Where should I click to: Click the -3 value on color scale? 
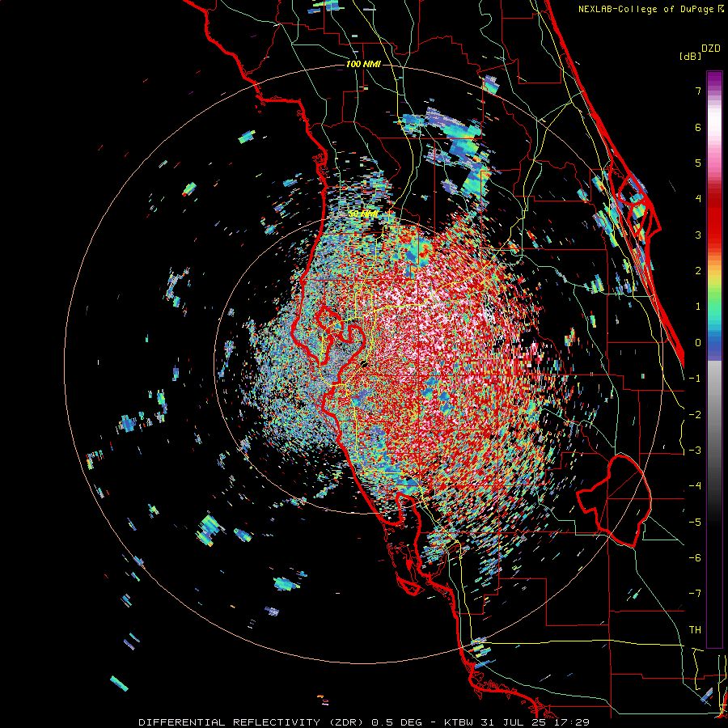click(x=695, y=451)
